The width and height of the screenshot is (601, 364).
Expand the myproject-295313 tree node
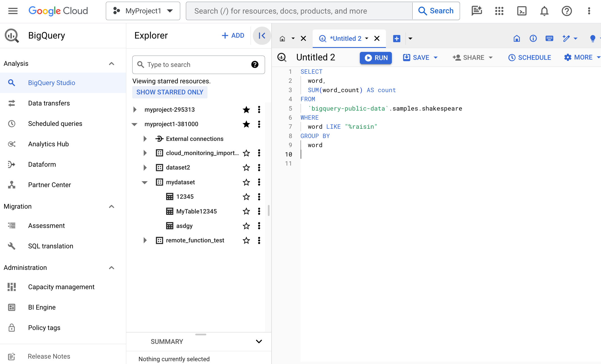(x=135, y=109)
